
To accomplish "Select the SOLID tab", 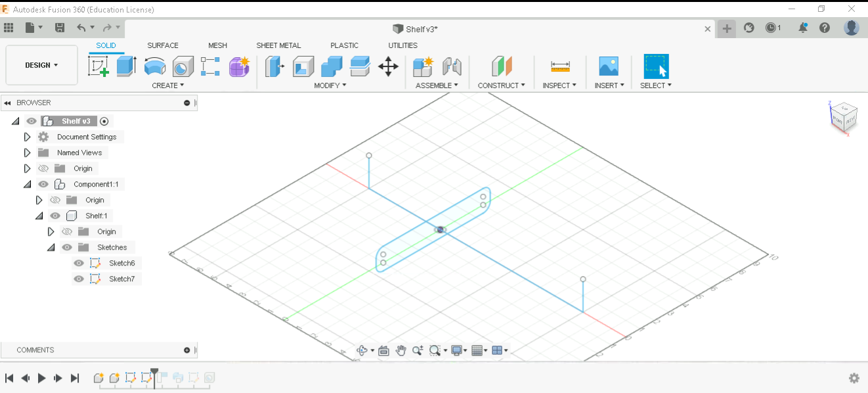I will click(x=106, y=45).
